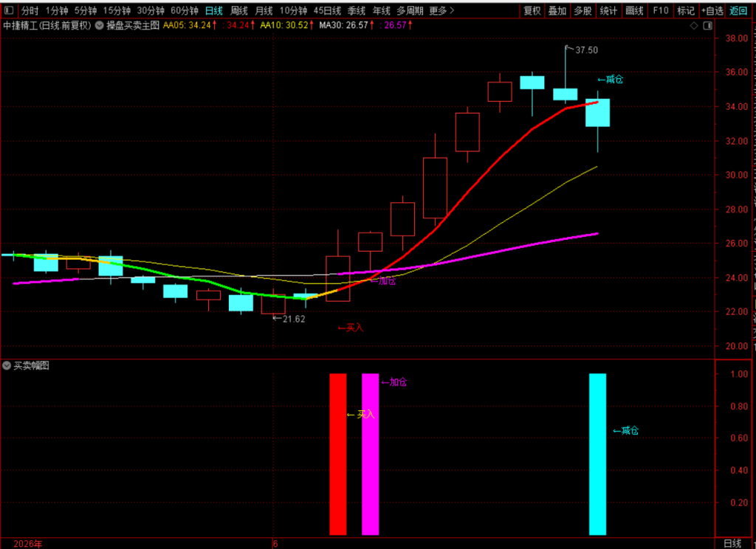Open the 统计 statistics tool

[608, 10]
